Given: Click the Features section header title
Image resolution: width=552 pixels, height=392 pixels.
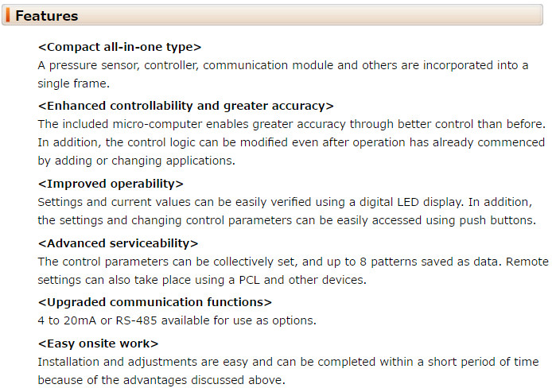Looking at the screenshot, I should pos(47,15).
